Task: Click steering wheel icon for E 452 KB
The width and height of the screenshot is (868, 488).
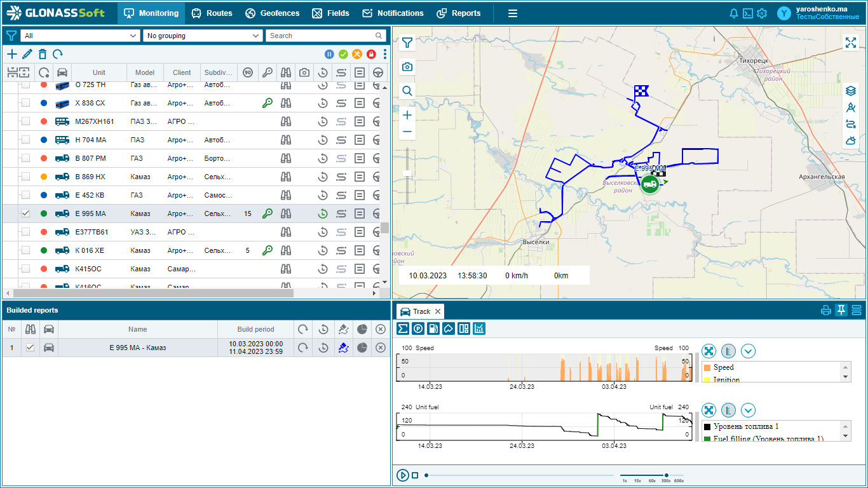Action: (x=377, y=195)
